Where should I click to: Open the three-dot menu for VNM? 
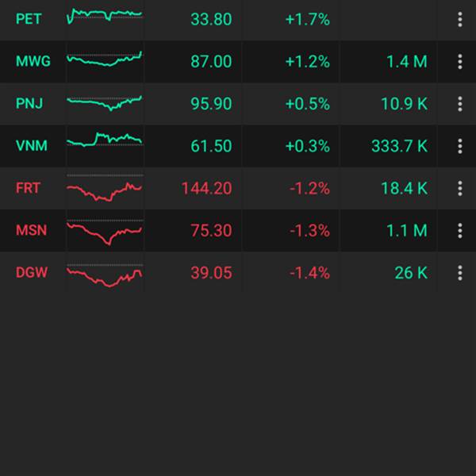coord(459,146)
